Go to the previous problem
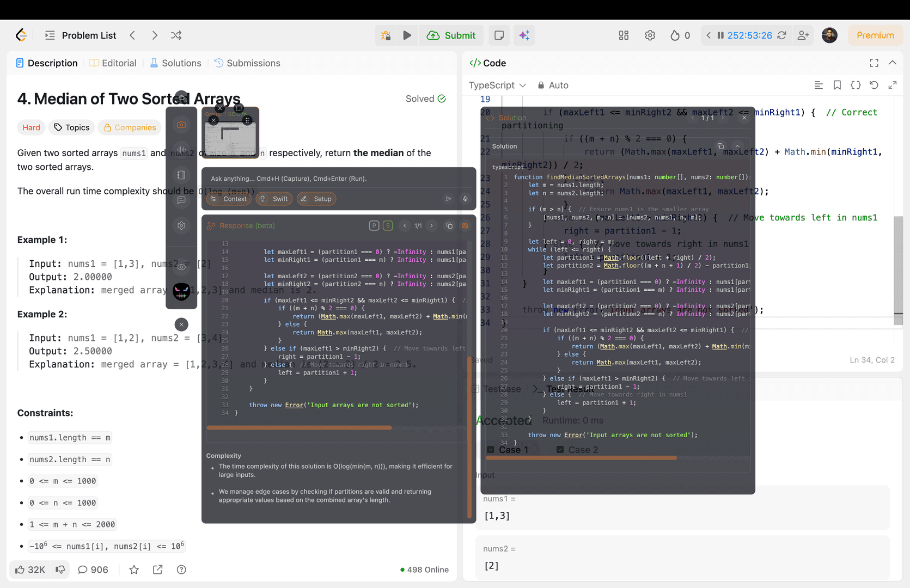Screen dimensions: 910x588 pos(132,35)
